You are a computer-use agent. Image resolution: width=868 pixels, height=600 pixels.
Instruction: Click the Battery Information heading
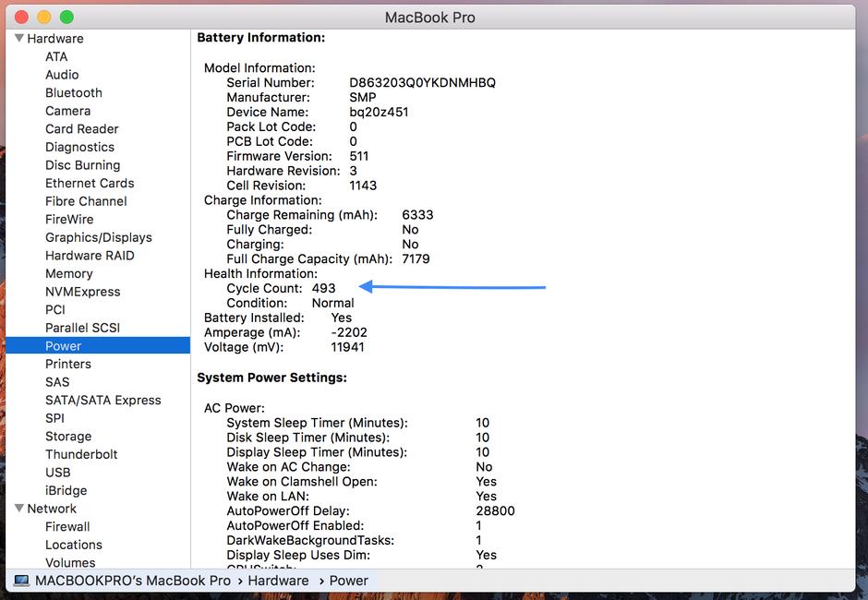261,38
